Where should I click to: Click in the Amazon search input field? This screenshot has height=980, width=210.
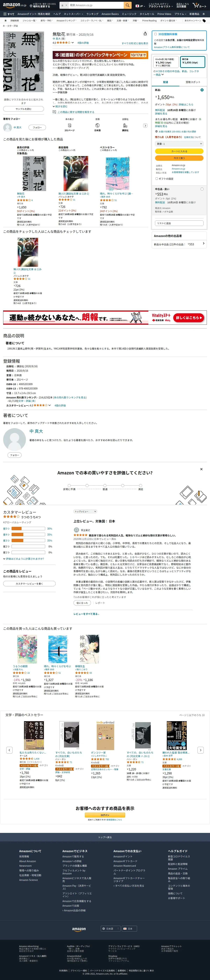click(96, 5)
